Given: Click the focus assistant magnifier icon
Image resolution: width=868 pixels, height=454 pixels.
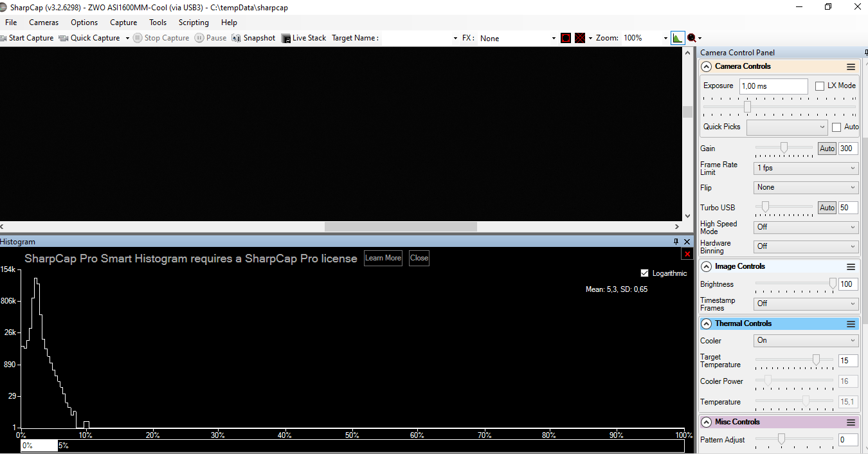Looking at the screenshot, I should tap(691, 38).
